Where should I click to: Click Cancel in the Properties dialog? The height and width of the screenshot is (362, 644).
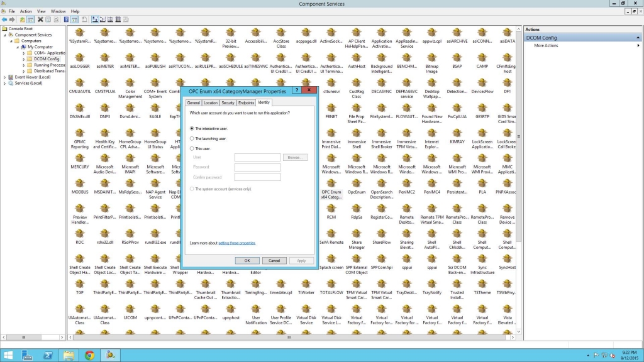pos(274,261)
